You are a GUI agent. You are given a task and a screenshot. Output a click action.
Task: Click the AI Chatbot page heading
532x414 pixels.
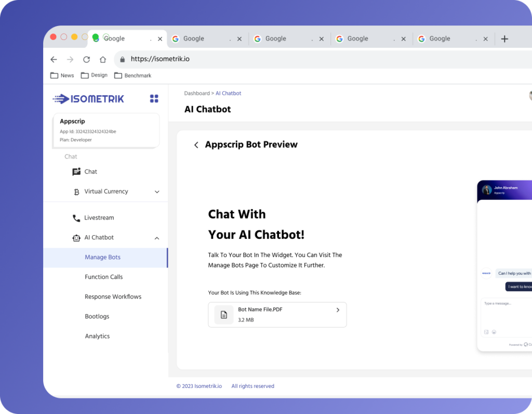(x=207, y=109)
